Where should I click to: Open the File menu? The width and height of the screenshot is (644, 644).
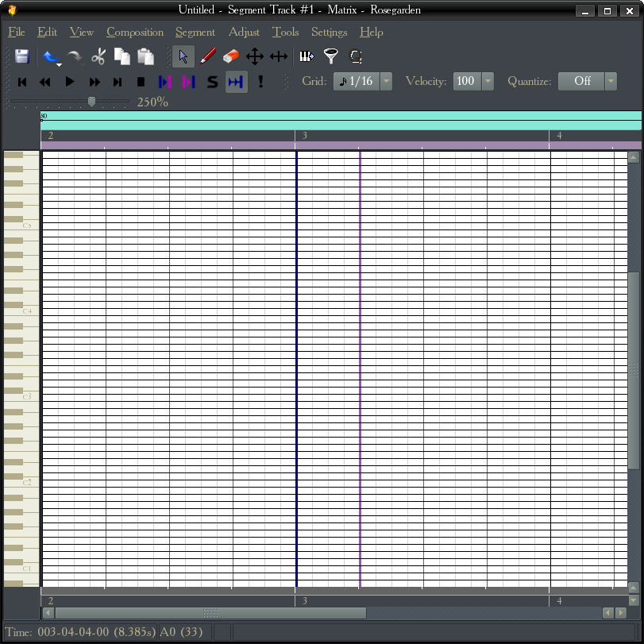pyautogui.click(x=17, y=32)
